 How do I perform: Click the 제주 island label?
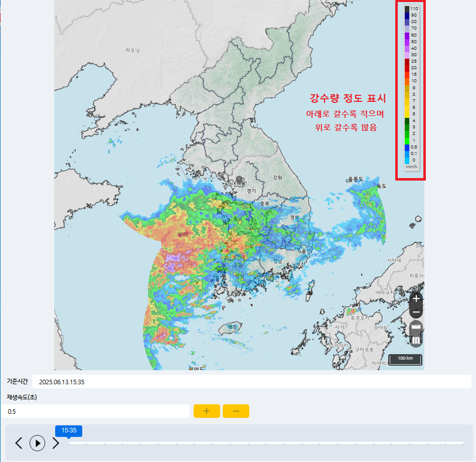[x=232, y=327]
